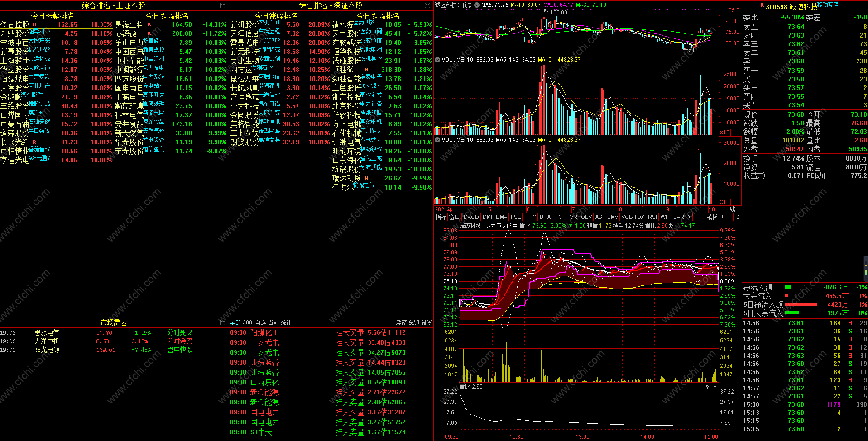Click the 5日净流入额 red bar
Image resolution: width=868 pixels, height=441 pixels.
click(x=801, y=304)
